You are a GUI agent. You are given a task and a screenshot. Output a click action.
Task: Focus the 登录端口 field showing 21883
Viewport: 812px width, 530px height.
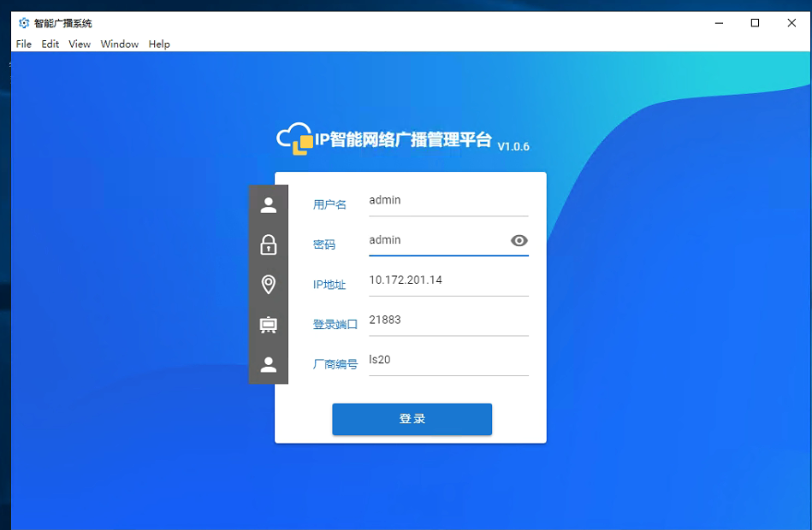tap(448, 321)
